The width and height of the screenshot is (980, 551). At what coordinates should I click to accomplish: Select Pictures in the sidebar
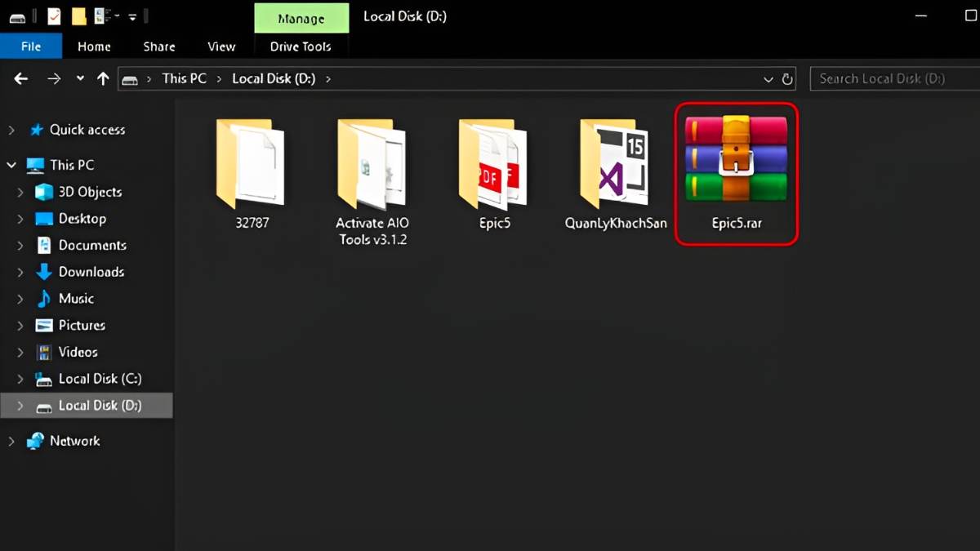tap(82, 325)
